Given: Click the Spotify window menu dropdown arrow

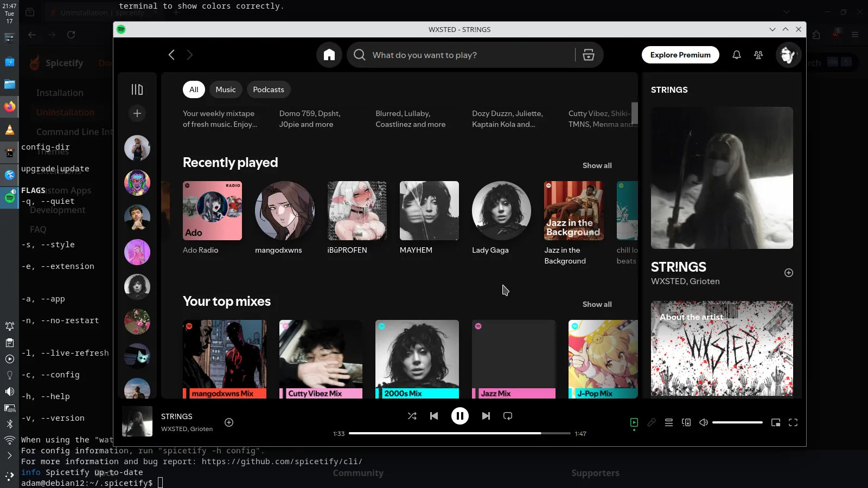Looking at the screenshot, I should pos(773,29).
